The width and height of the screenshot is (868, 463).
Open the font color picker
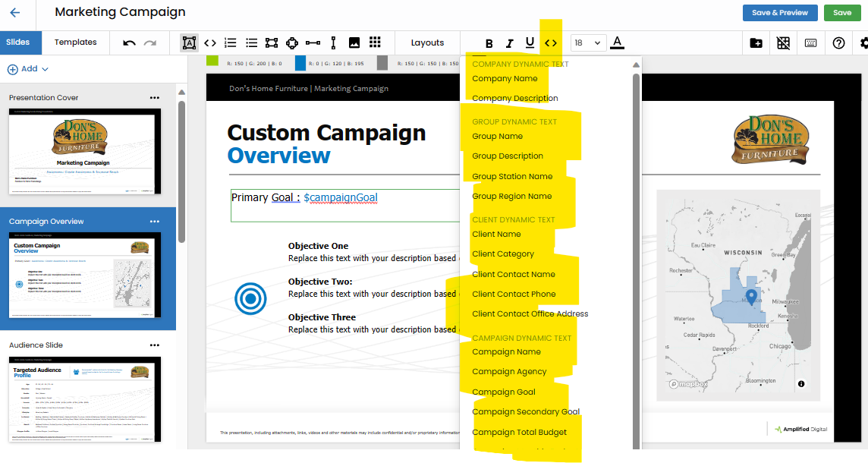617,43
